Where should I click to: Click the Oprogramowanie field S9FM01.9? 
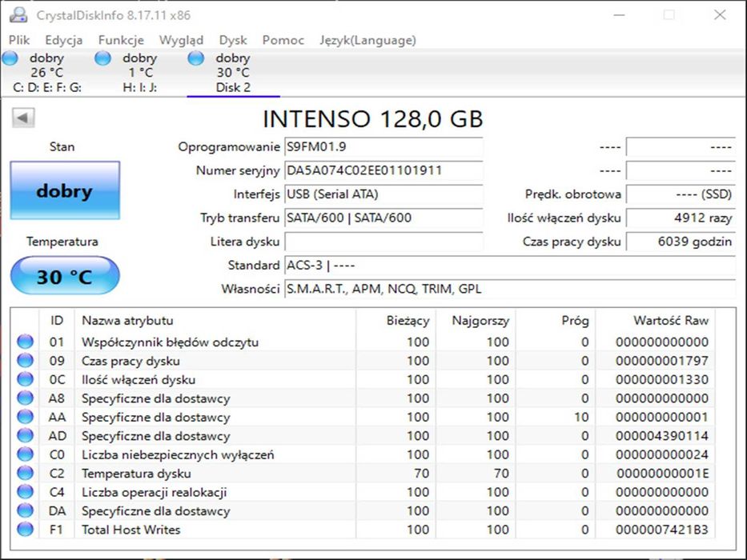click(384, 146)
